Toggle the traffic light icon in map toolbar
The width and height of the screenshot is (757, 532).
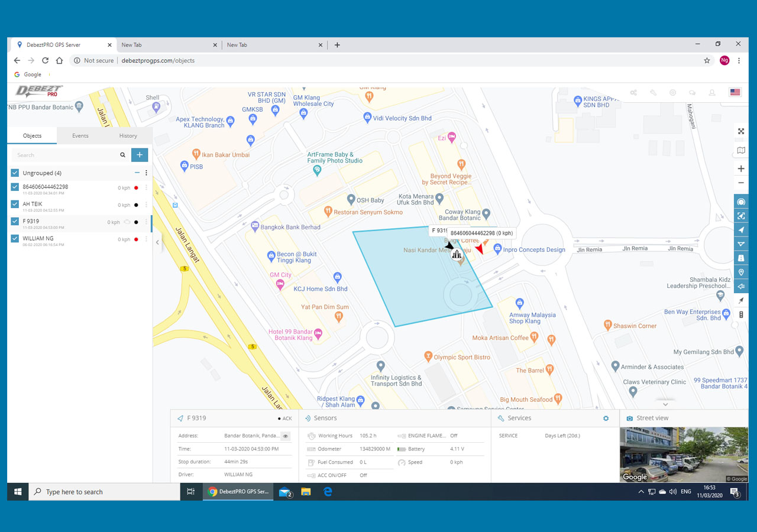[741, 314]
